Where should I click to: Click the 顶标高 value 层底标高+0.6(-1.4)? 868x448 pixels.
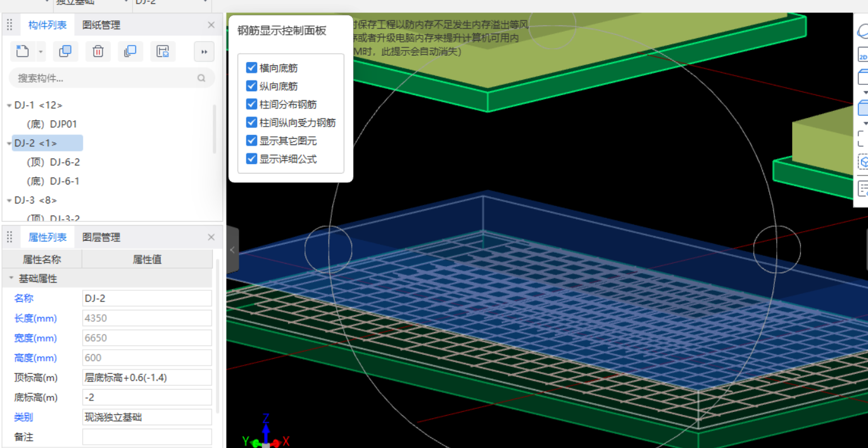click(147, 378)
